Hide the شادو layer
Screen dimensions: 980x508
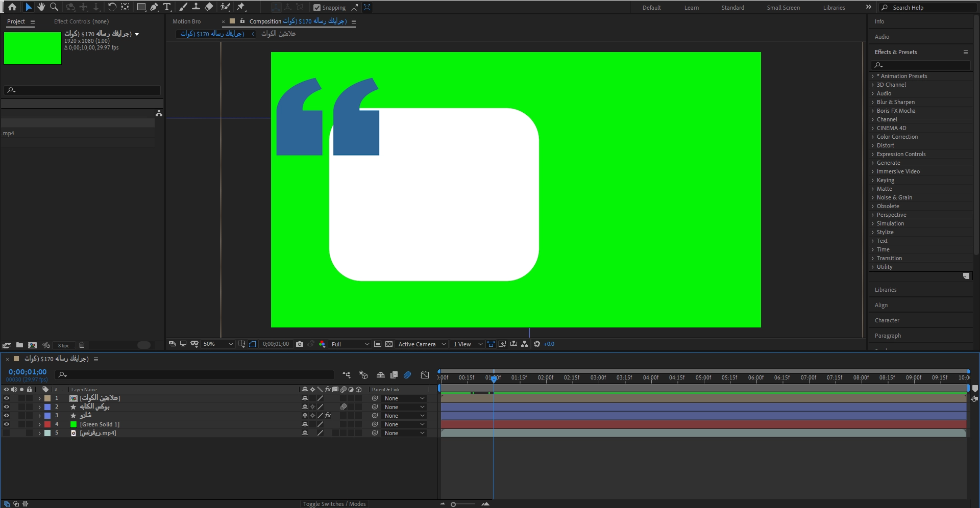(x=7, y=416)
